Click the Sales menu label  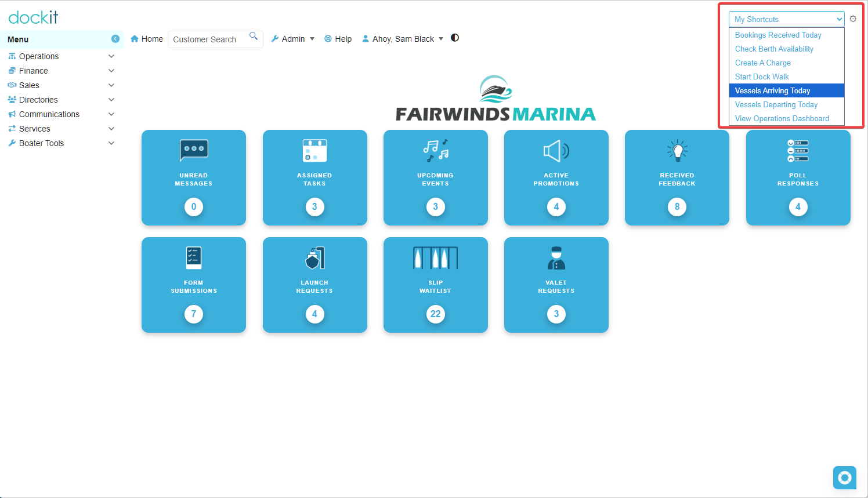coord(29,85)
